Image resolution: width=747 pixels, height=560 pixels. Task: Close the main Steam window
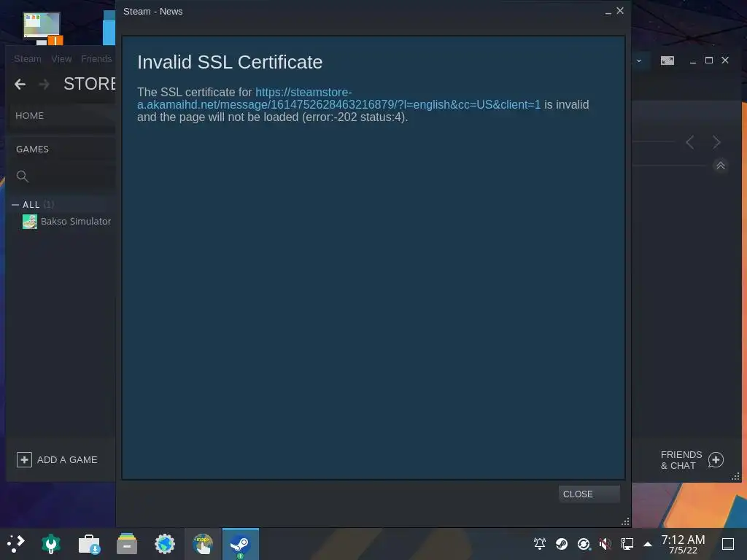click(x=725, y=61)
